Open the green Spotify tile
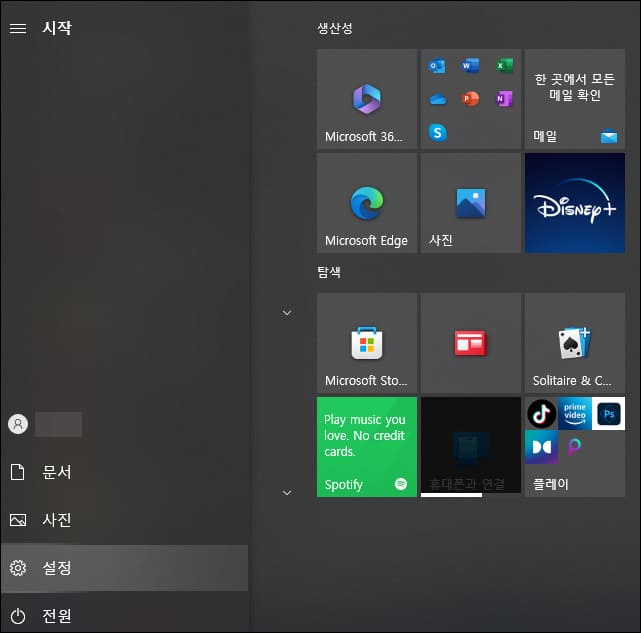Viewport: 641px width, 633px height. click(x=367, y=447)
